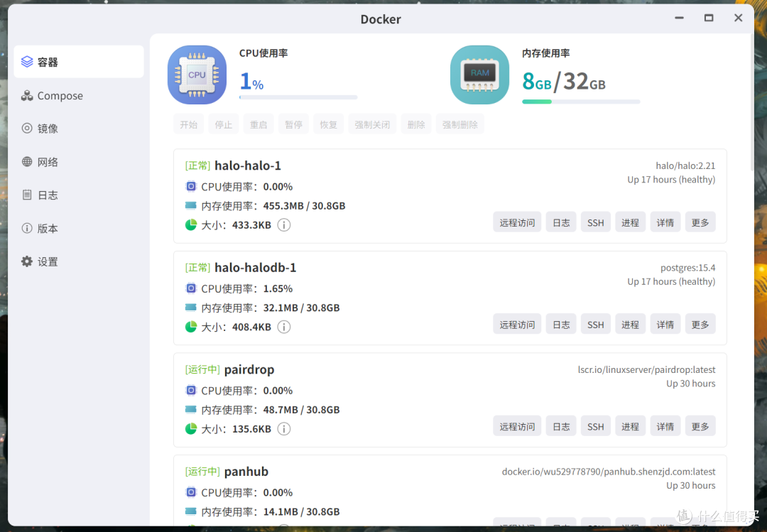Show 进程 processes of halo-halo-1
This screenshot has width=767, height=532.
pyautogui.click(x=630, y=222)
